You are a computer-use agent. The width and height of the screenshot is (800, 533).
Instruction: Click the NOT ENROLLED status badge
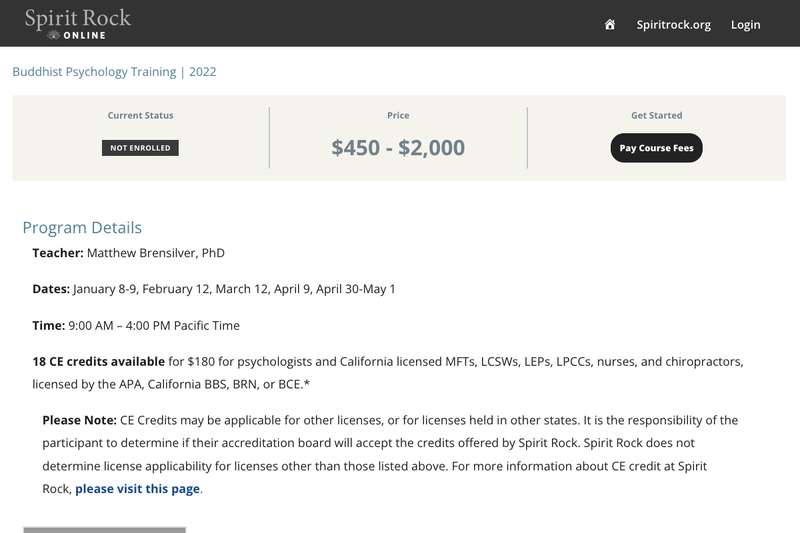[140, 148]
